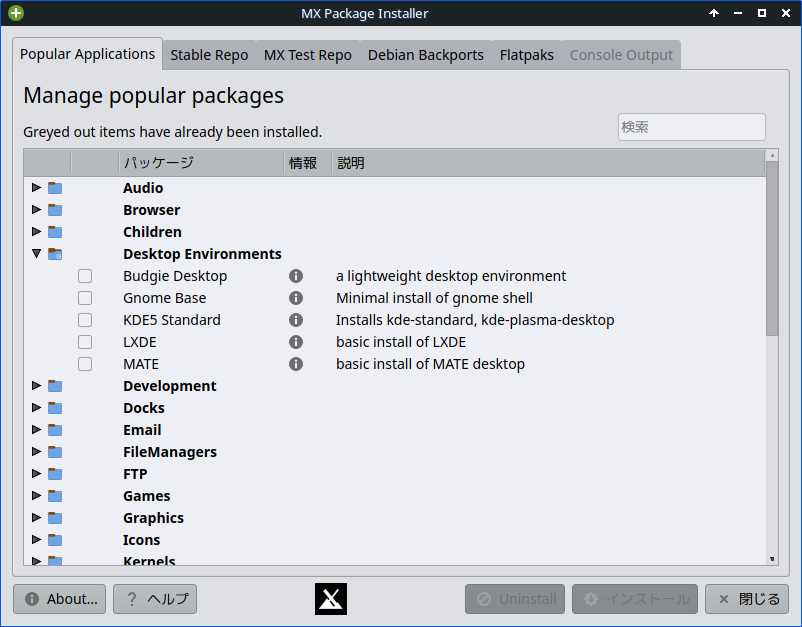Image resolution: width=802 pixels, height=627 pixels.
Task: Click the Audio folder icon
Action: (55, 188)
